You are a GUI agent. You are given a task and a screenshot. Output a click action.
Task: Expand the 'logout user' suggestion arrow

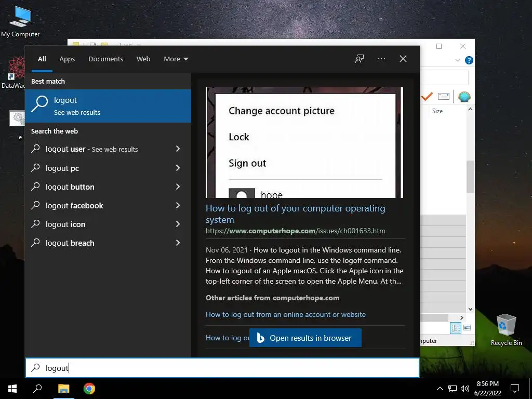(178, 149)
